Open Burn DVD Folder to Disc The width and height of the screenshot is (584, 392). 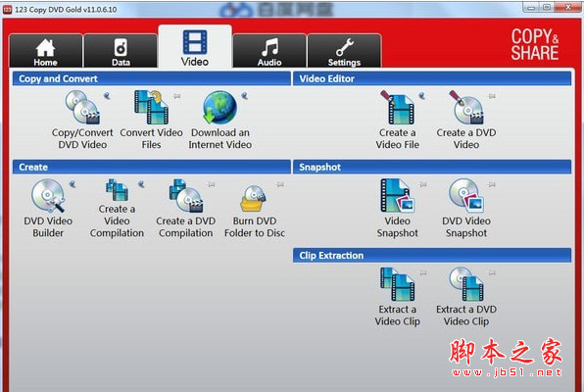tap(255, 208)
